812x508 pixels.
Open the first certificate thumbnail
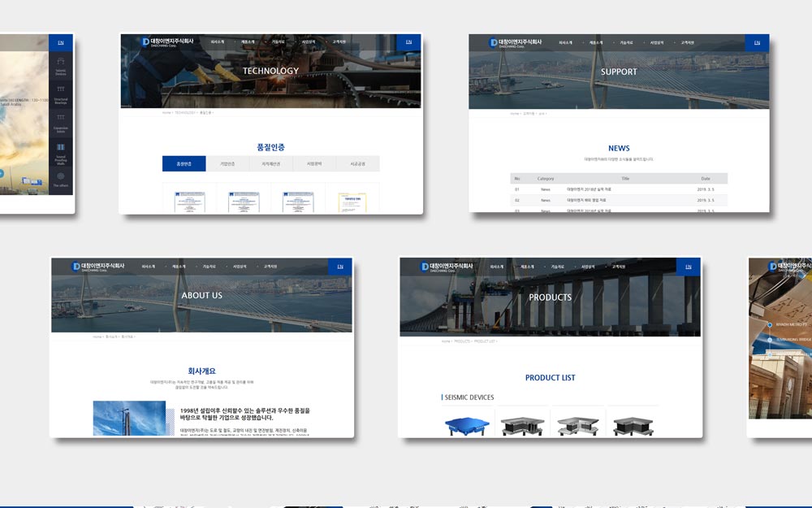coord(189,201)
